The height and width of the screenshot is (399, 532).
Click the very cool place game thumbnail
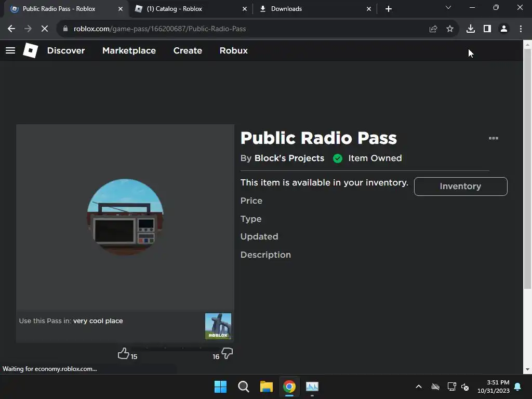[218, 326]
